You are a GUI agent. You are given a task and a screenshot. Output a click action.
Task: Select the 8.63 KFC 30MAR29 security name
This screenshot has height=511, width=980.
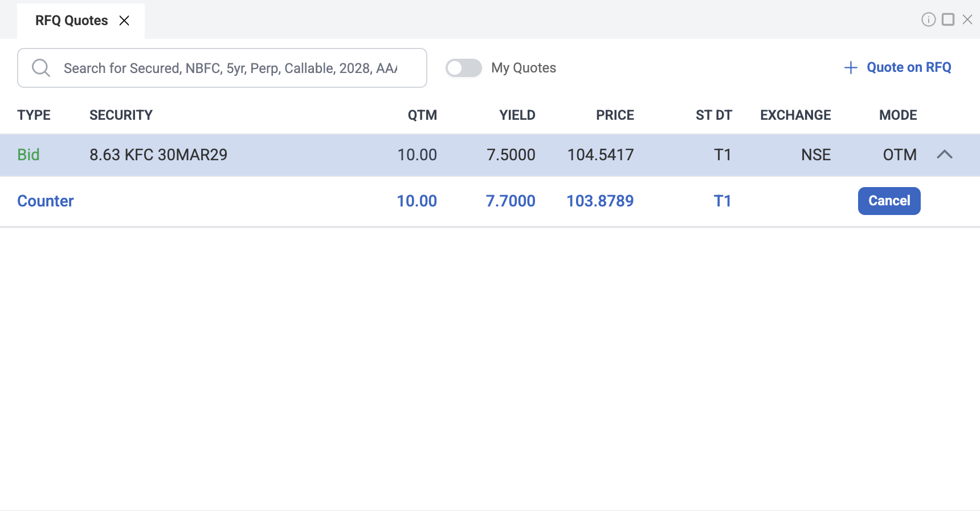158,155
